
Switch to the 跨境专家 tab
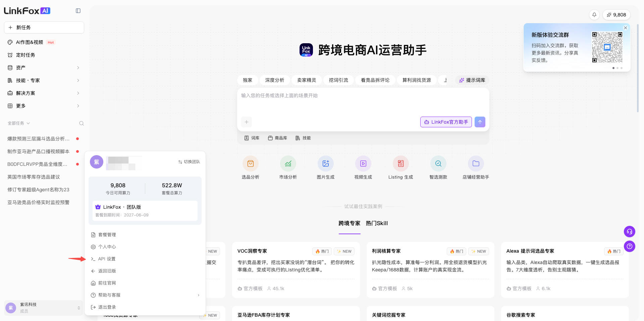[350, 223]
